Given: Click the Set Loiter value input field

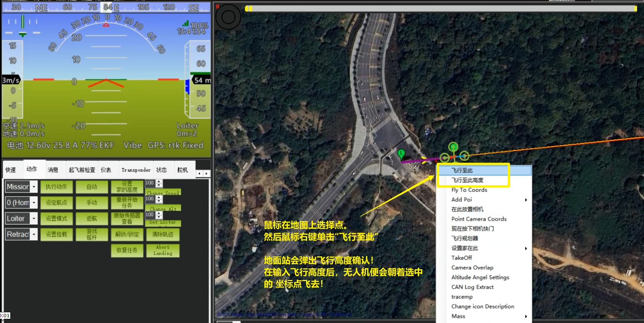Looking at the screenshot, I should pos(150,215).
